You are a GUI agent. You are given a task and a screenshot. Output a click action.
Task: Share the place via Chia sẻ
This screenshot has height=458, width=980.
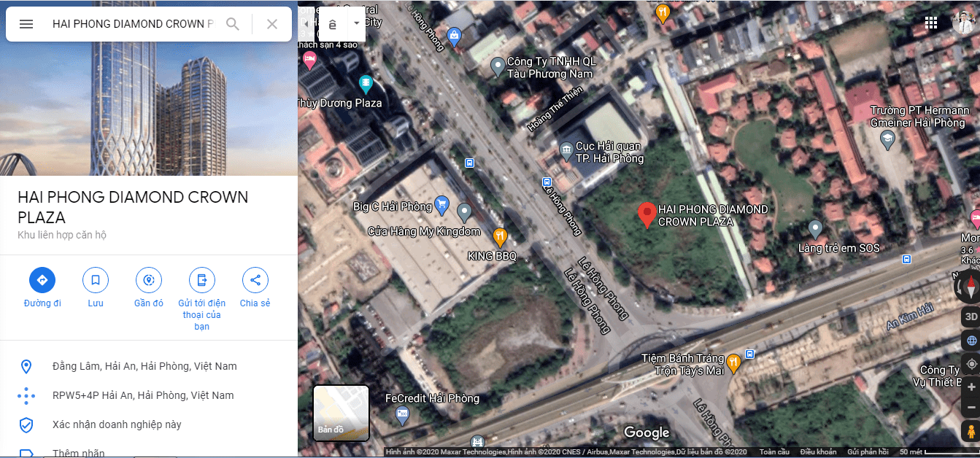[x=255, y=287]
